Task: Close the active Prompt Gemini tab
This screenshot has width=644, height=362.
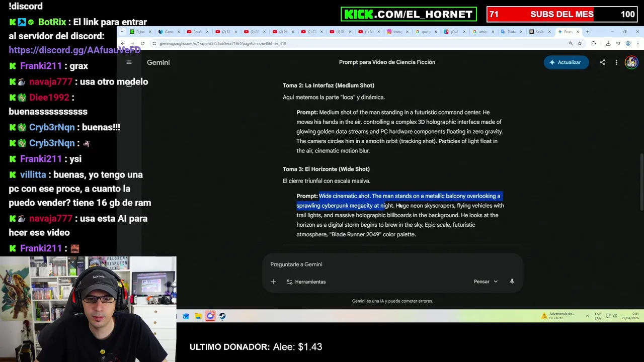Action: pyautogui.click(x=578, y=32)
